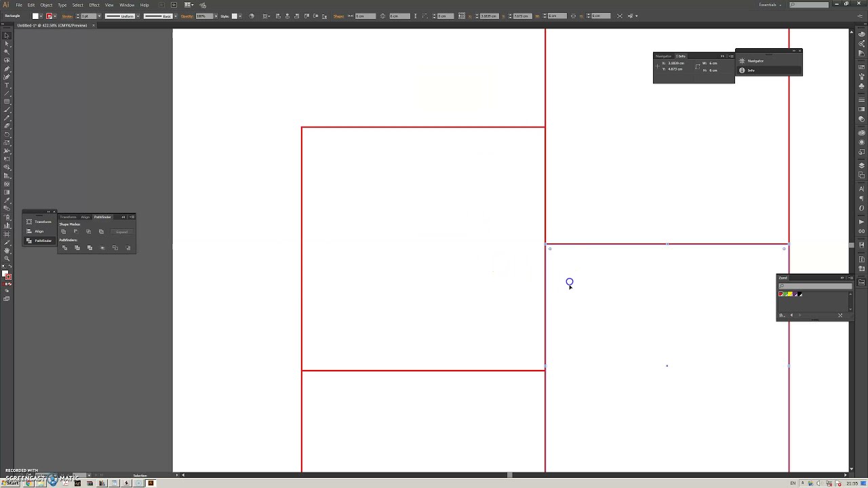Open the Uniform variable width profile dropdown
This screenshot has width=868, height=488.
[x=138, y=16]
